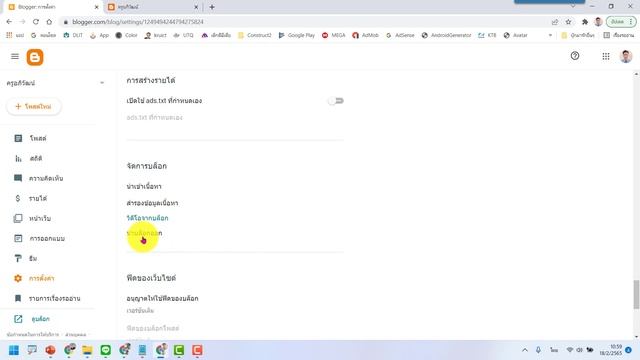The height and width of the screenshot is (360, 640).
Task: Open the Comments section in sidebar
Action: [x=39, y=178]
